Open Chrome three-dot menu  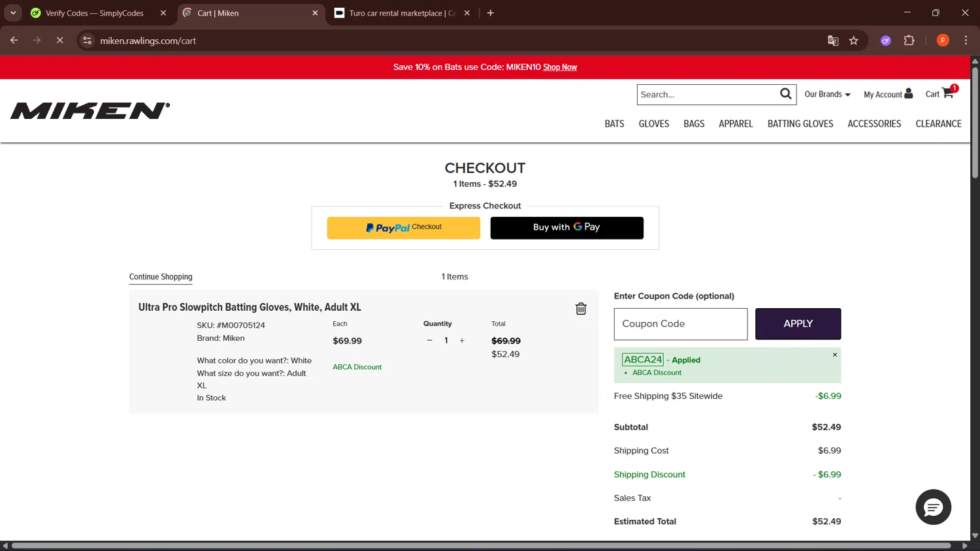pyautogui.click(x=966, y=40)
